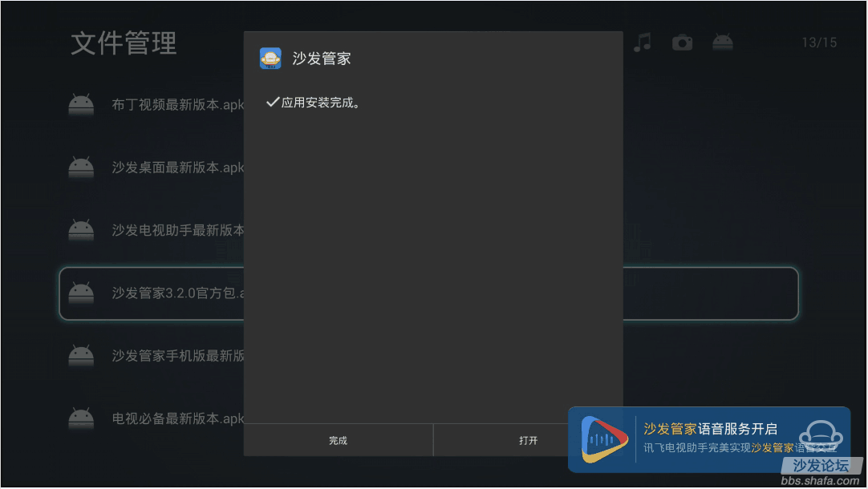Click the 13/15 page counter
This screenshot has width=868, height=489.
(819, 42)
